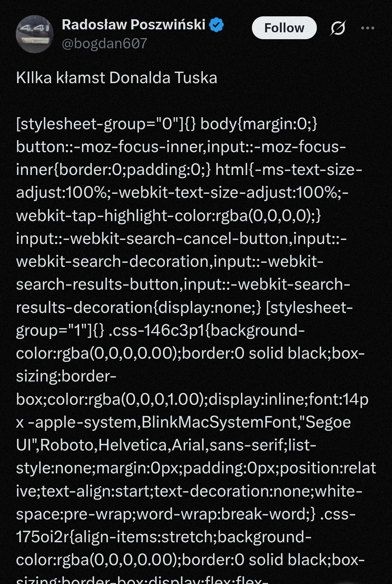Viewport: 392px width, 584px height.
Task: Click the line starting "results-decoration{display:none;}"
Action: coord(184,307)
